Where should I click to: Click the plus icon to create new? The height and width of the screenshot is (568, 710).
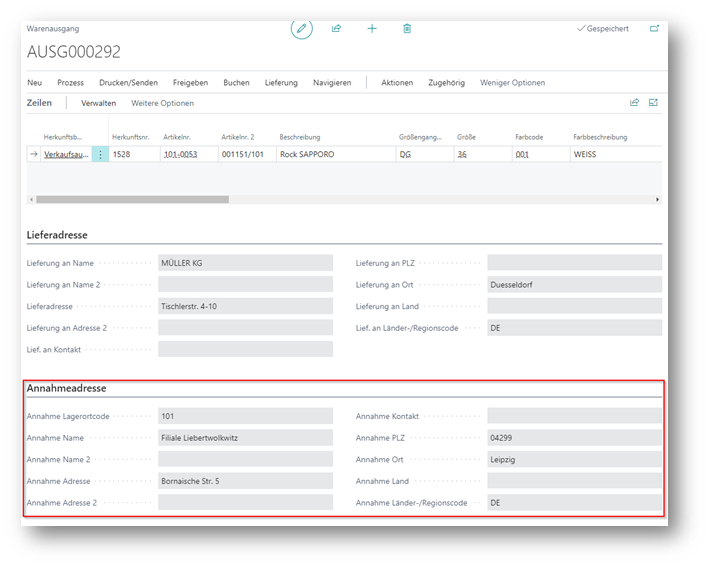click(372, 28)
